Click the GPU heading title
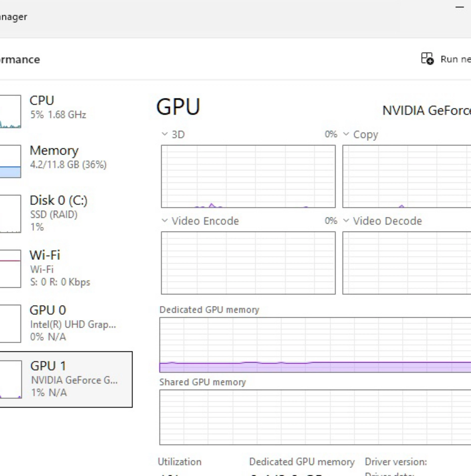471x476 pixels. click(x=178, y=107)
